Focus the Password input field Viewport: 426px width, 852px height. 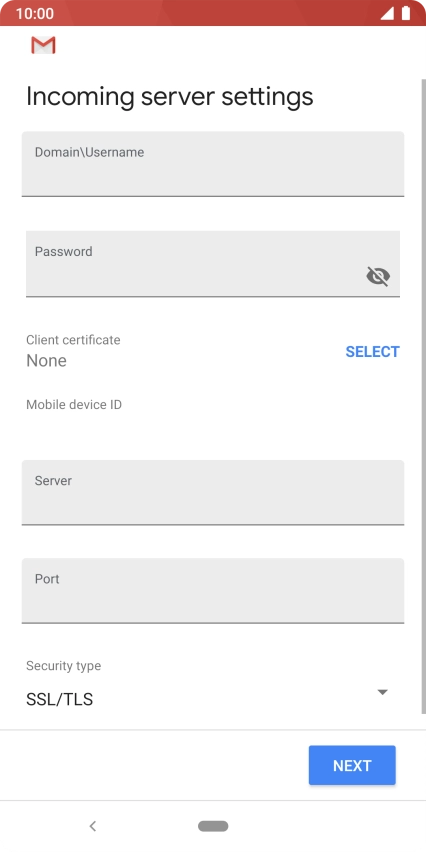[213, 264]
